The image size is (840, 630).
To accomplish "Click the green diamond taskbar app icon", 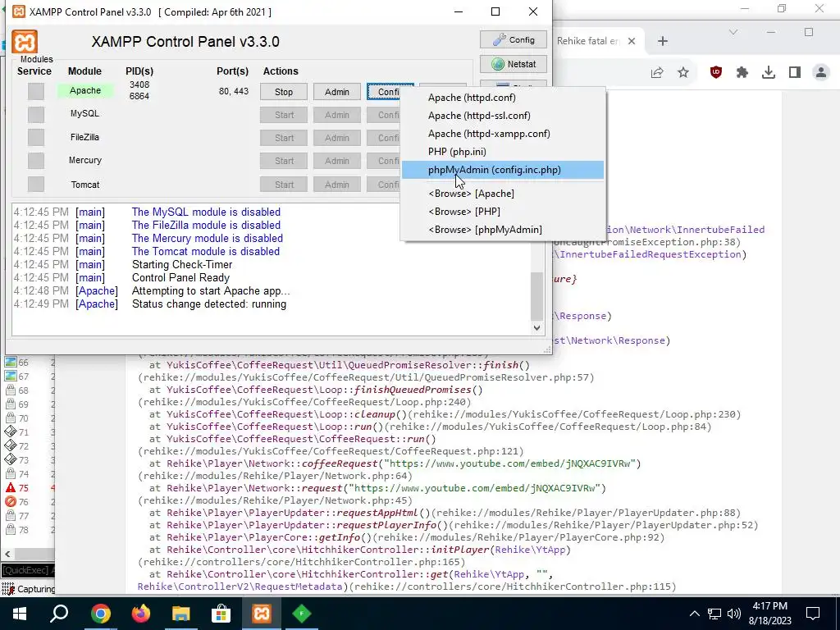I will point(302,614).
